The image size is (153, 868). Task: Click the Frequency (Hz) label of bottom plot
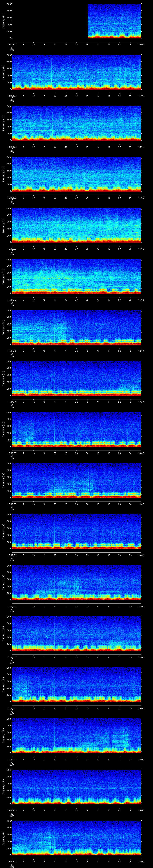[x=3, y=837]
